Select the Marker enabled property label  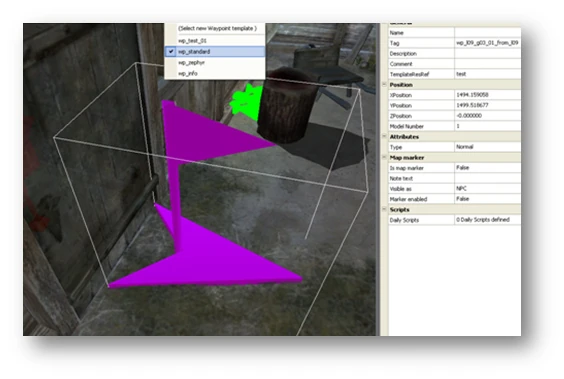[408, 199]
